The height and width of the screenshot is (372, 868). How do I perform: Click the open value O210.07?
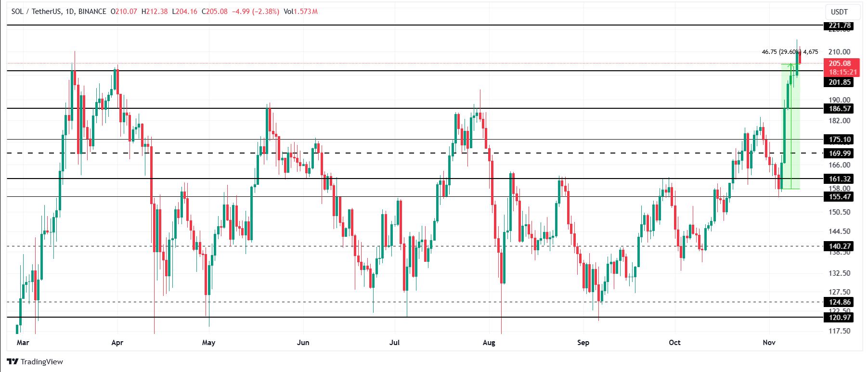coord(124,12)
